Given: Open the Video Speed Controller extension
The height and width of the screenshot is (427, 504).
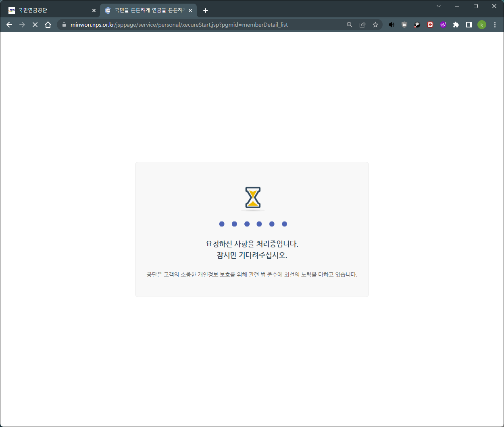Looking at the screenshot, I should (430, 25).
